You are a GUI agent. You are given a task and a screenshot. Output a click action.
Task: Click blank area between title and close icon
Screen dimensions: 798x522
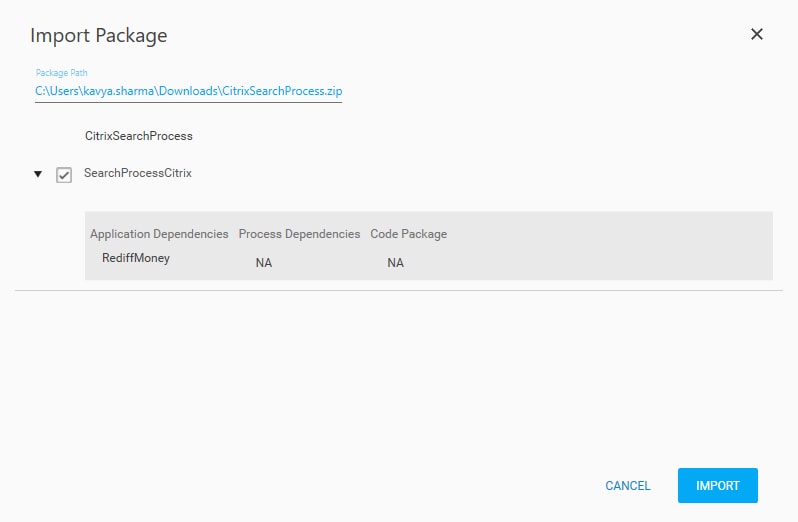(458, 35)
